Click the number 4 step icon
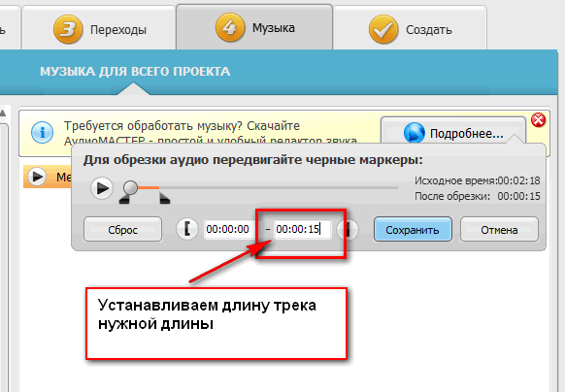Screen dimensions: 565x392 (x=230, y=27)
